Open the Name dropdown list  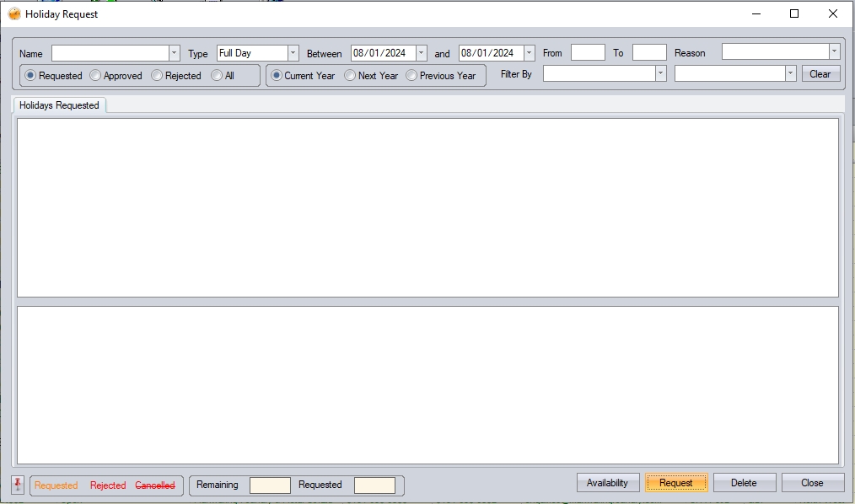[x=174, y=53]
